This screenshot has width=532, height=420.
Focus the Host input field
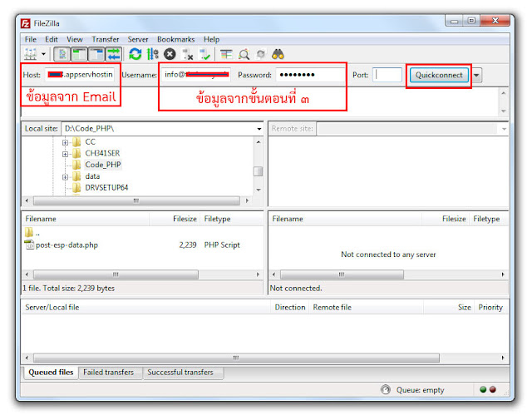pyautogui.click(x=80, y=75)
